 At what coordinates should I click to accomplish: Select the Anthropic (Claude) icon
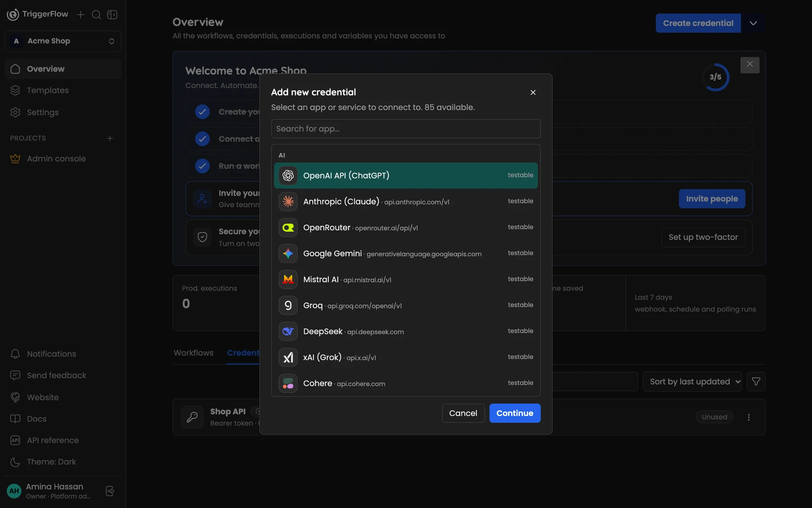[x=288, y=201]
